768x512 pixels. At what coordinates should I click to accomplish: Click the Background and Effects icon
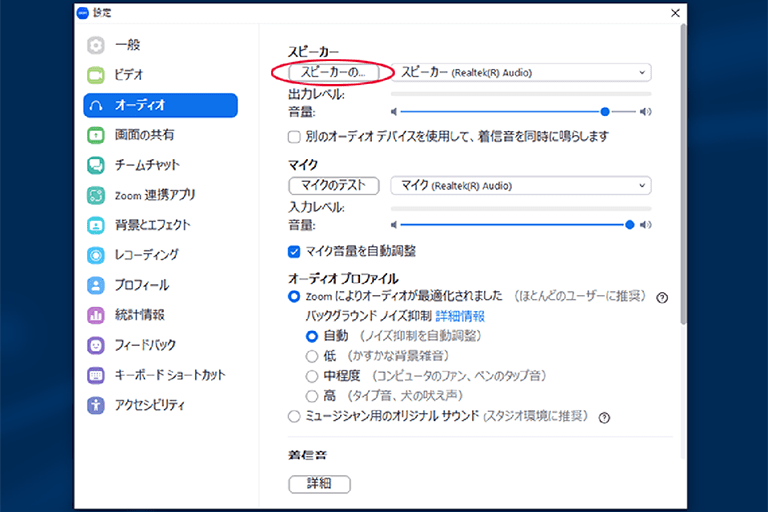coord(96,225)
